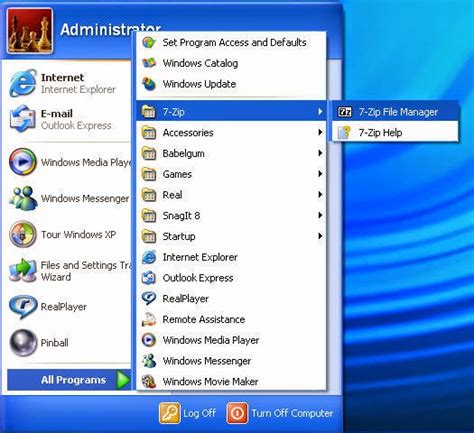
Task: Expand the SnagIt 8 submenu arrow
Action: 320,215
